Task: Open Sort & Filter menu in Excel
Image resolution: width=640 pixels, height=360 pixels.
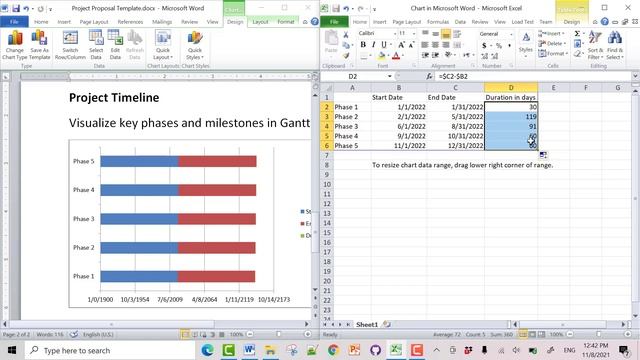Action: [x=595, y=45]
